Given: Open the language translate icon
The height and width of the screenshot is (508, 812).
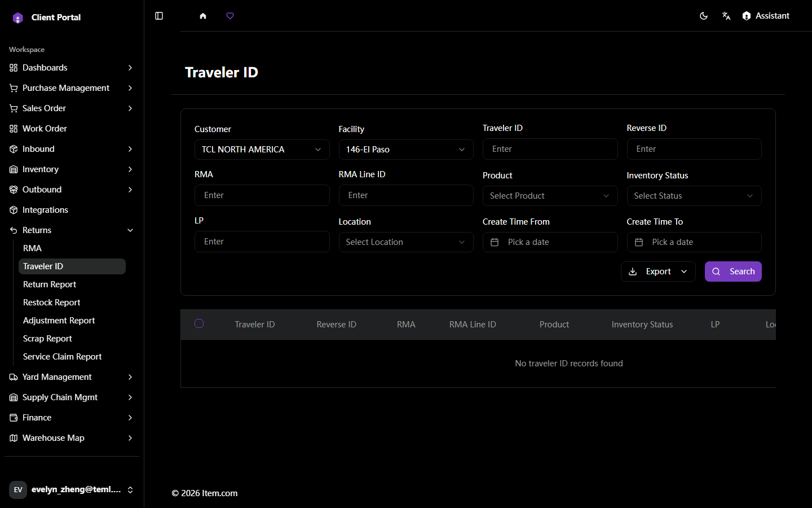Looking at the screenshot, I should point(726,16).
